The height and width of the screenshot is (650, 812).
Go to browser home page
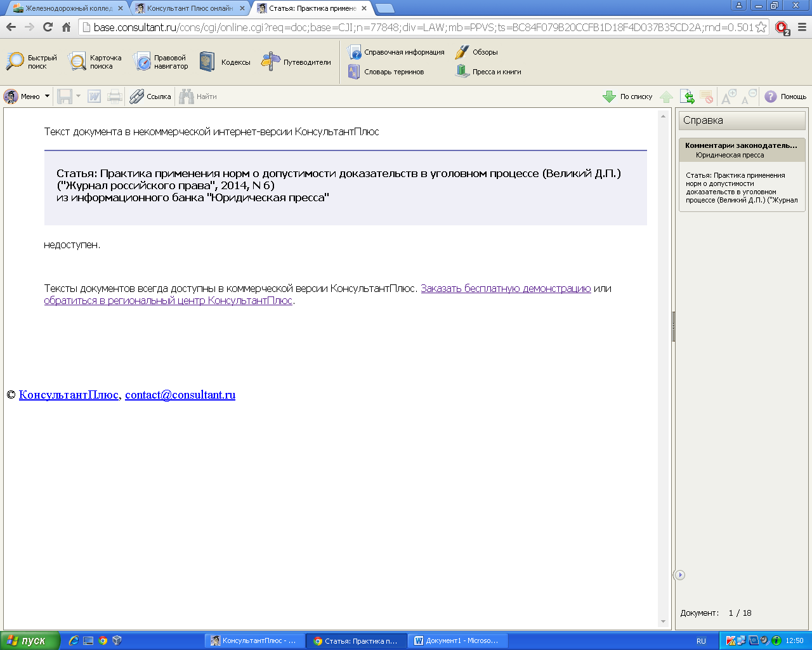(66, 27)
